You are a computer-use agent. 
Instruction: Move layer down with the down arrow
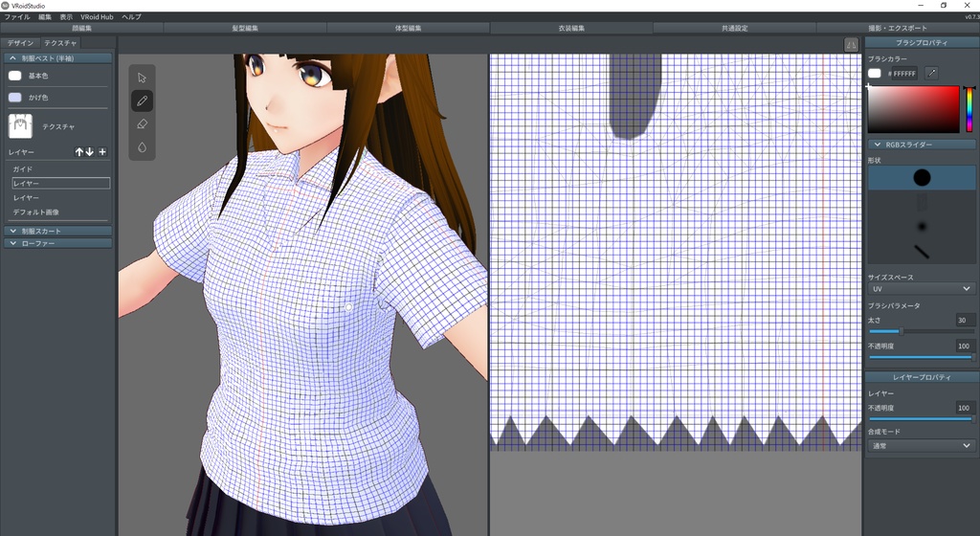(x=90, y=152)
